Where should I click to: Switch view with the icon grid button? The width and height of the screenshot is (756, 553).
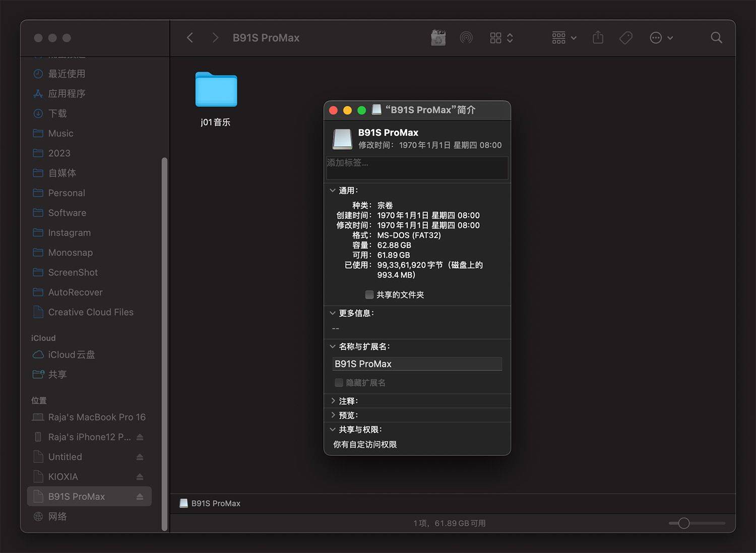point(495,38)
